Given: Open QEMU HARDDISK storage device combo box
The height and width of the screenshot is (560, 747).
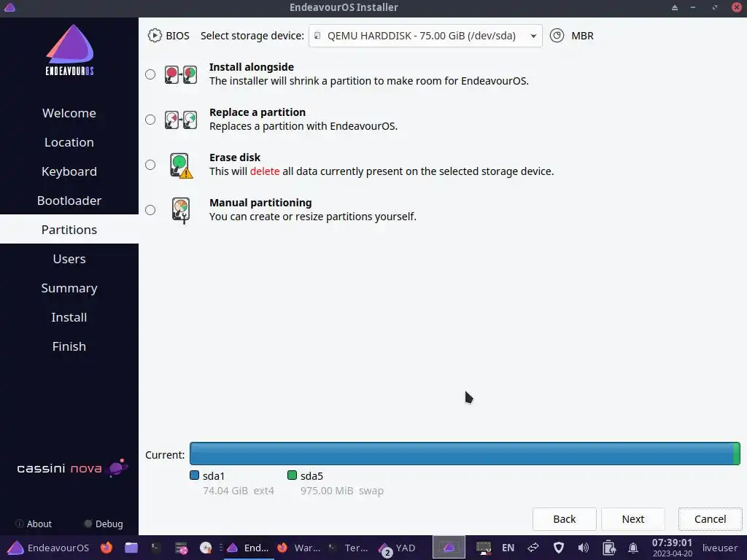Looking at the screenshot, I should tap(425, 36).
